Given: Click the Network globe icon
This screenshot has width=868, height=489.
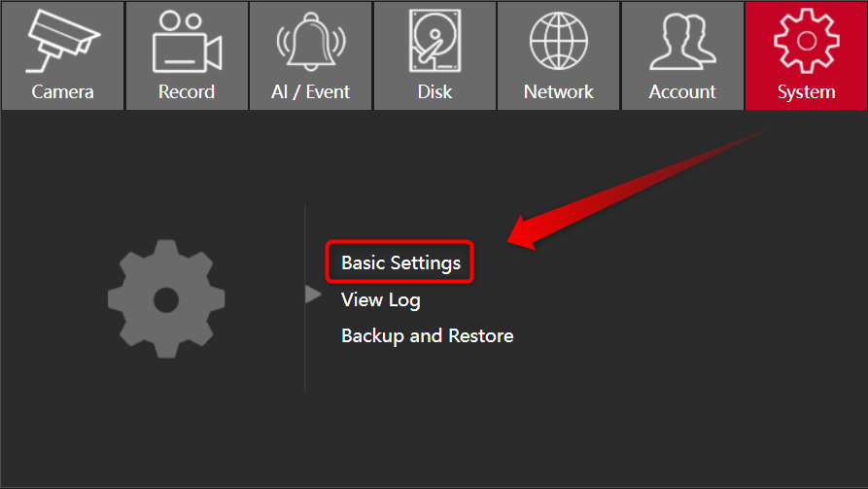Looking at the screenshot, I should tap(559, 42).
